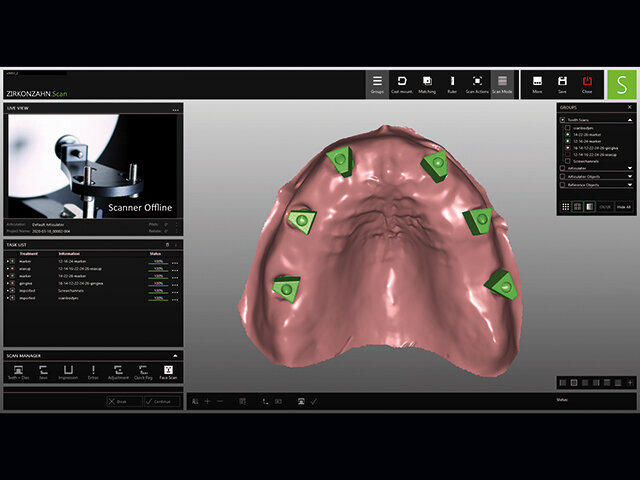Select the Matching tool

pyautogui.click(x=427, y=84)
